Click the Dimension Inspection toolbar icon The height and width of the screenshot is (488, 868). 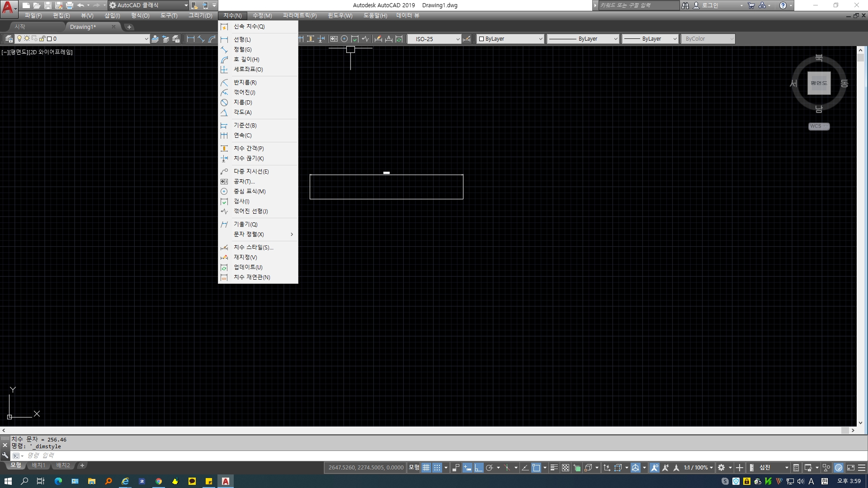(x=355, y=39)
